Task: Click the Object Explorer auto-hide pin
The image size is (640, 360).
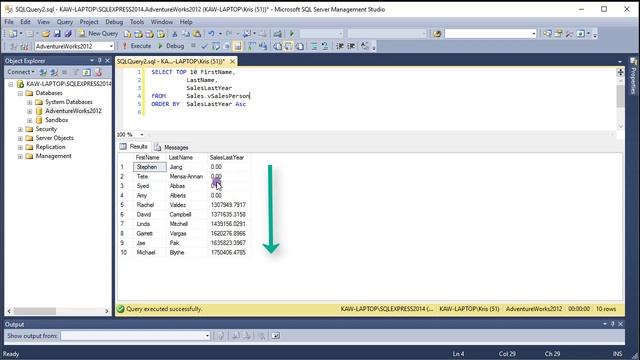Action: click(x=99, y=60)
